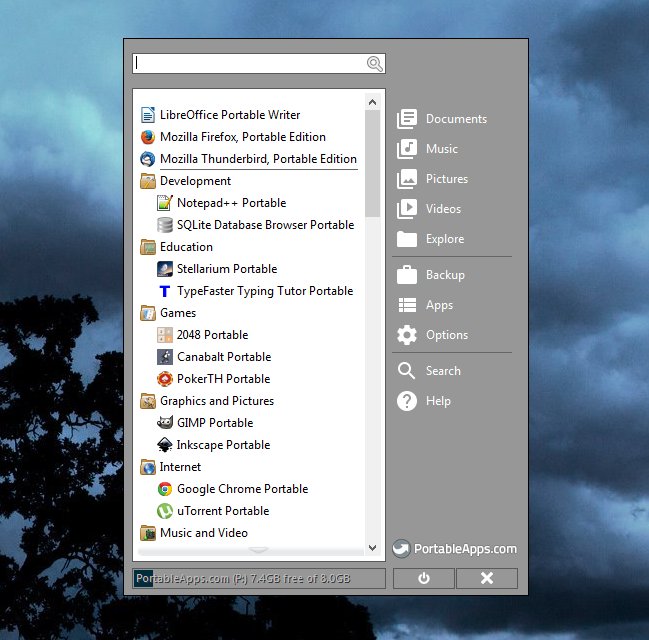Click the Music note icon
Screen dimensions: 649x640
click(407, 149)
